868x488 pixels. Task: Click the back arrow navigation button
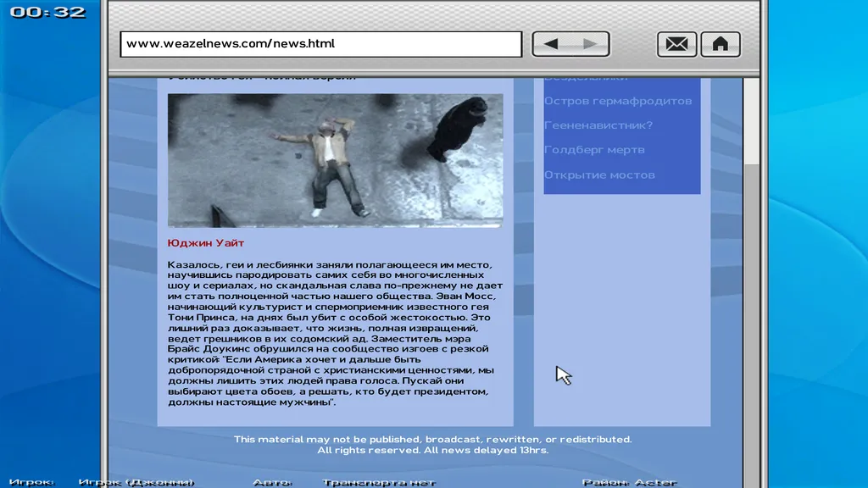551,44
